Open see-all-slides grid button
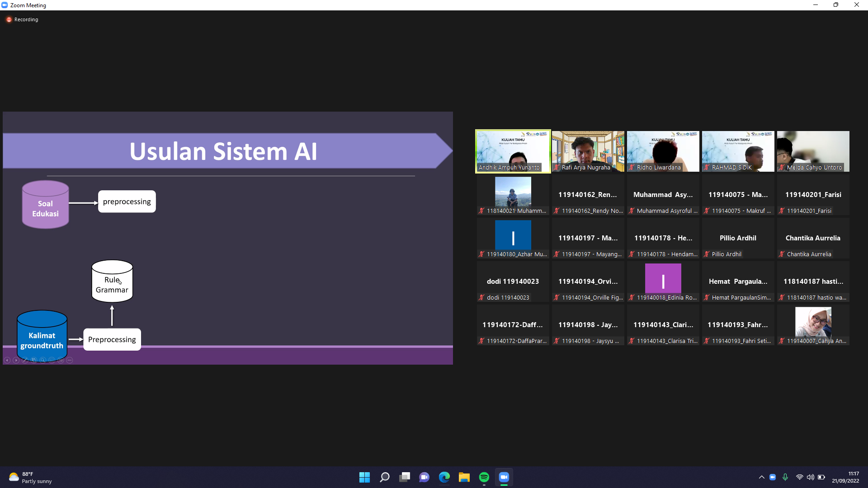The image size is (868, 488). 34,360
